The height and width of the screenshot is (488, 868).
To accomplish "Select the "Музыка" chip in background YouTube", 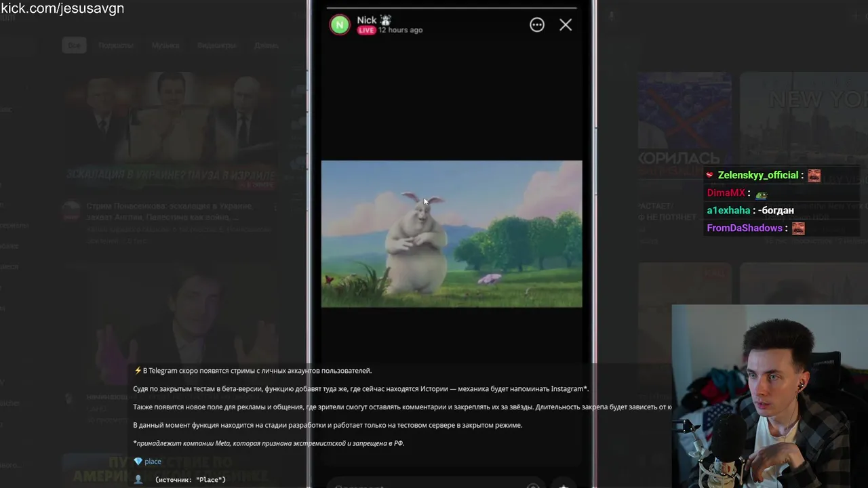I will pyautogui.click(x=165, y=45).
